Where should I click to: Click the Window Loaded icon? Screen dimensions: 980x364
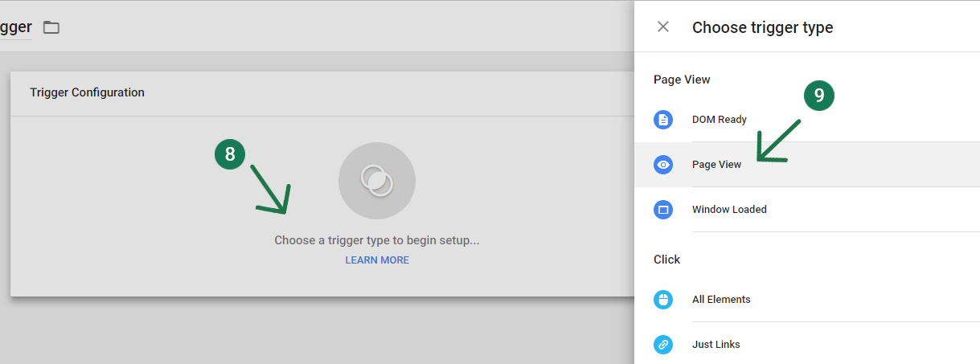[663, 210]
